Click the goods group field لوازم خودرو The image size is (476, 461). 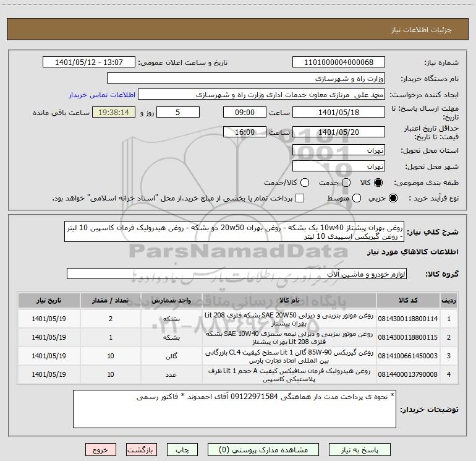(237, 274)
